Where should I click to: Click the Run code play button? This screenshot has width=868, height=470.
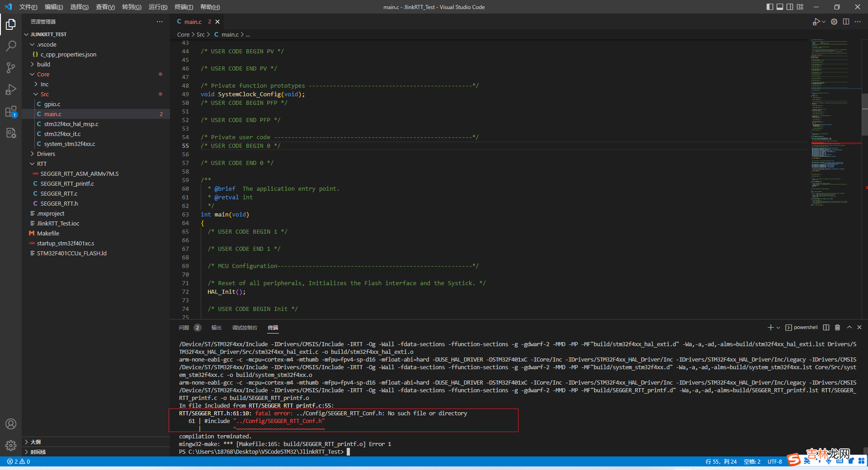pos(816,22)
